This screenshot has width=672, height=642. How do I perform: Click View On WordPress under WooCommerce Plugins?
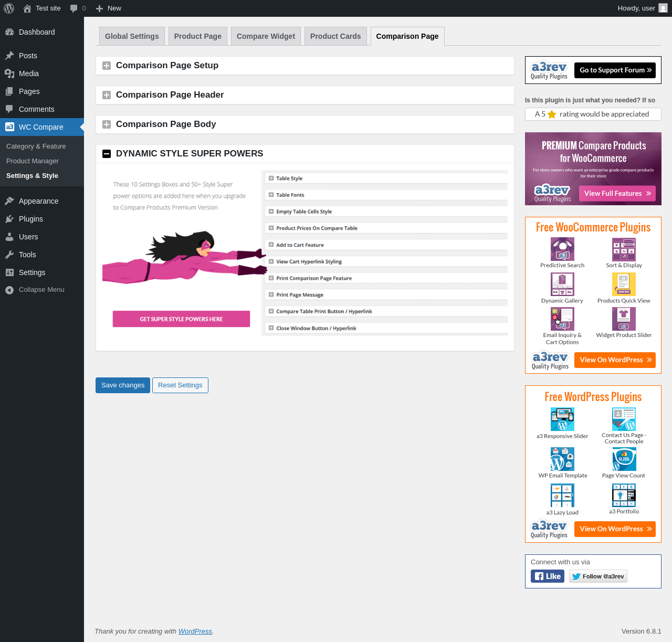(x=615, y=360)
